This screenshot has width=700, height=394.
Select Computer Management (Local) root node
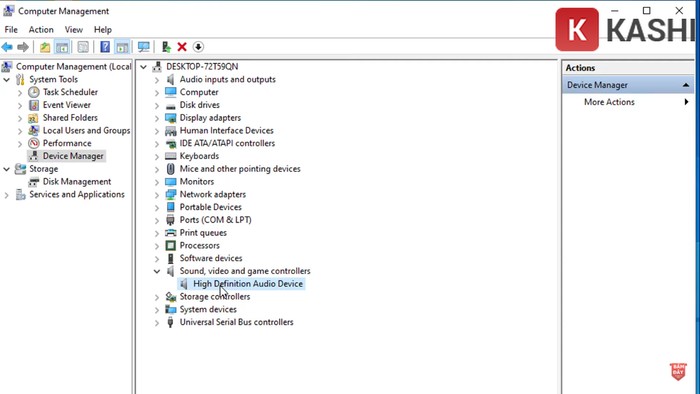74,66
